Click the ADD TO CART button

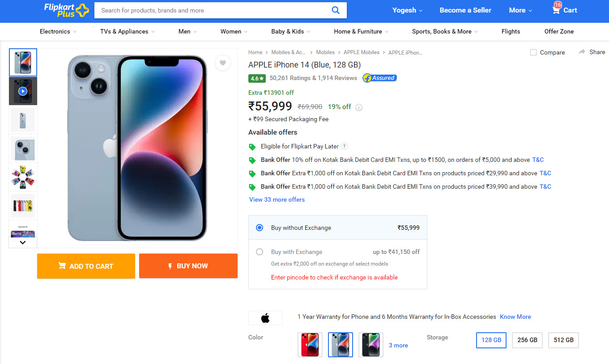pyautogui.click(x=86, y=266)
